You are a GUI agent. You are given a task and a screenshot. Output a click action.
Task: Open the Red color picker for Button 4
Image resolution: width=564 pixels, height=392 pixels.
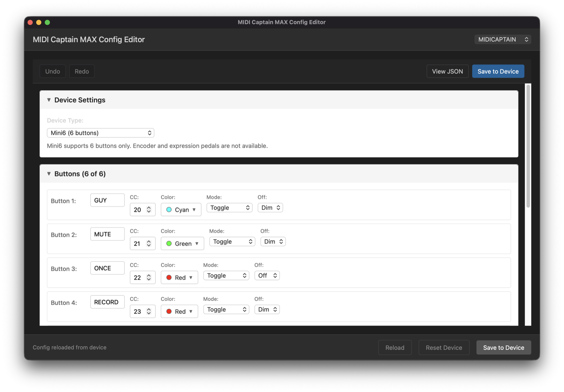[179, 311]
